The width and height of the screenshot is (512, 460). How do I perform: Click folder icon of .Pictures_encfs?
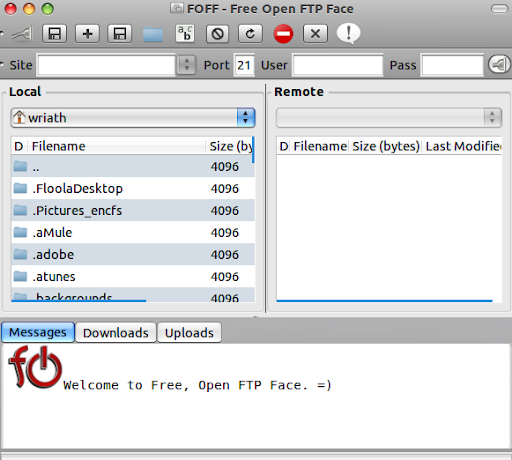pos(20,210)
